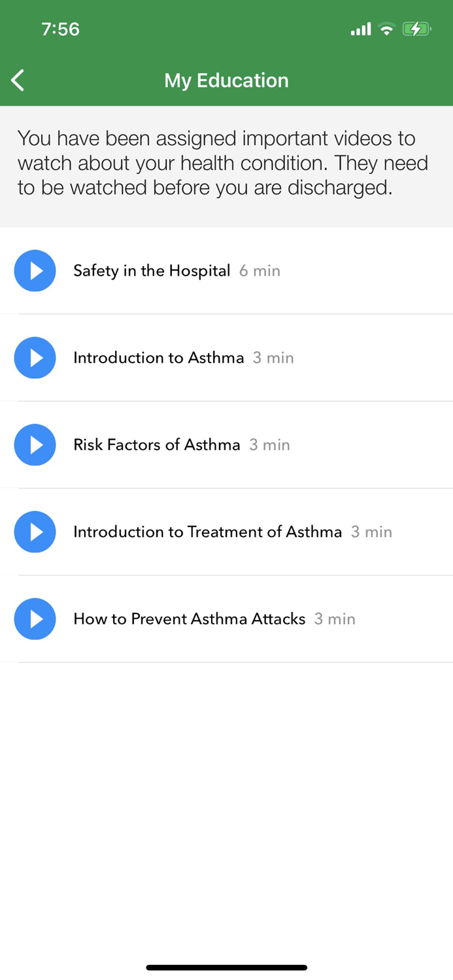Tap the assigned videos instruction banner
The image size is (453, 980).
(x=226, y=163)
